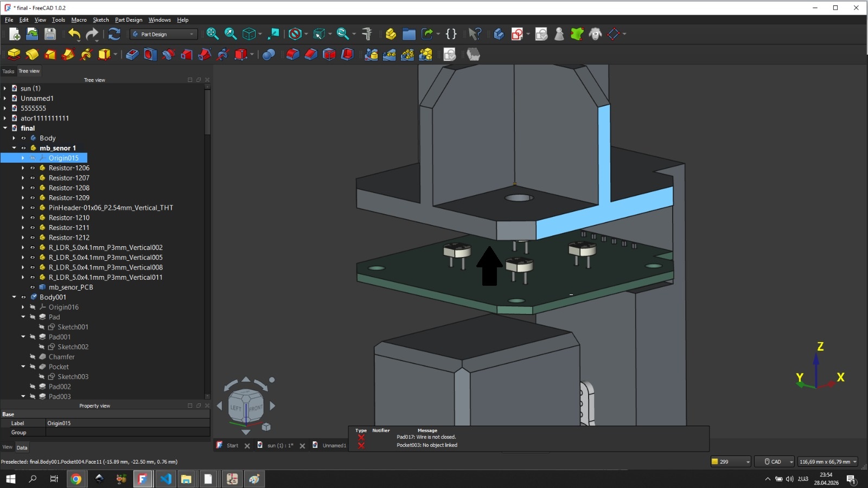The image size is (868, 488).
Task: Toggle visibility of Body001
Action: pyautogui.click(x=23, y=297)
